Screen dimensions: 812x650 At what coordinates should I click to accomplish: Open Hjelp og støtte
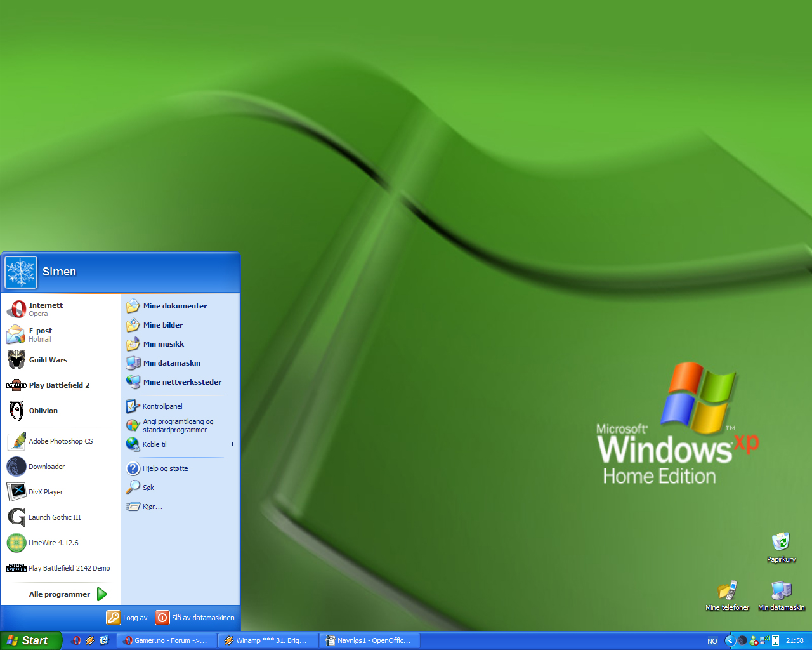(x=180, y=468)
